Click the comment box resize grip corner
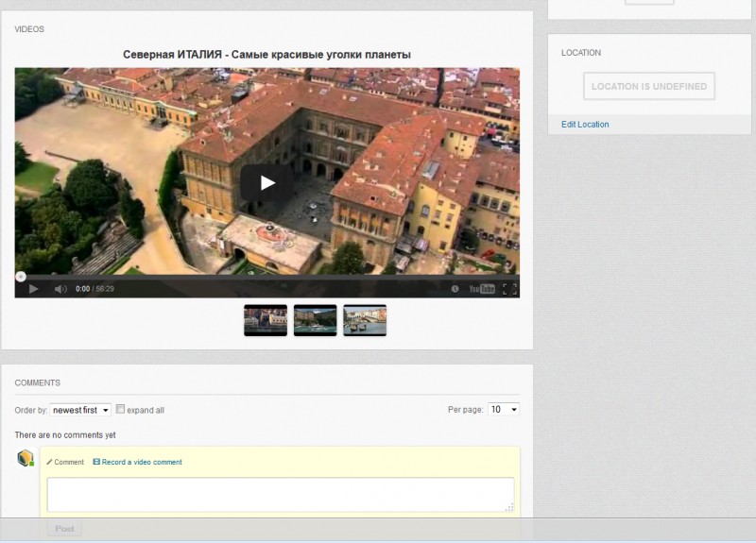 [x=509, y=507]
